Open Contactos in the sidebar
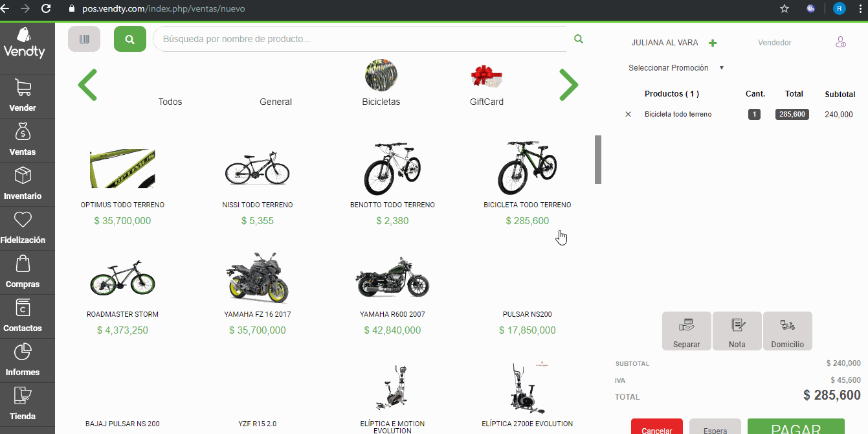This screenshot has width=868, height=434. click(x=23, y=316)
